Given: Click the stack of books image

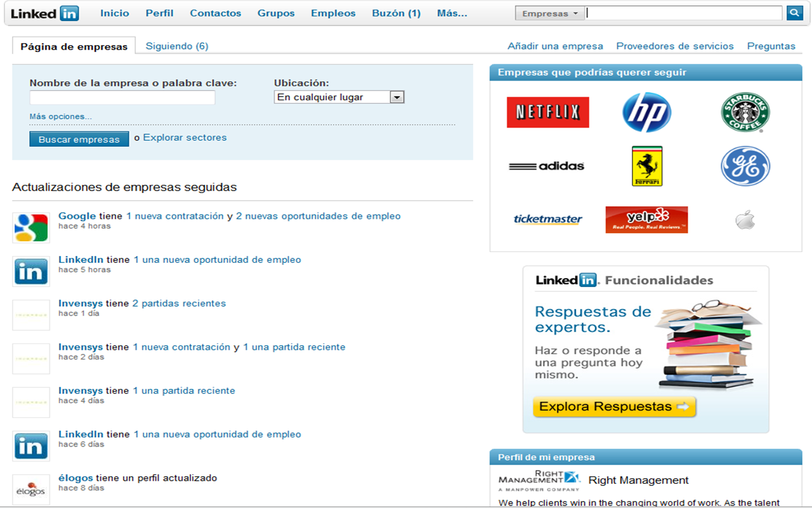Looking at the screenshot, I should [709, 346].
